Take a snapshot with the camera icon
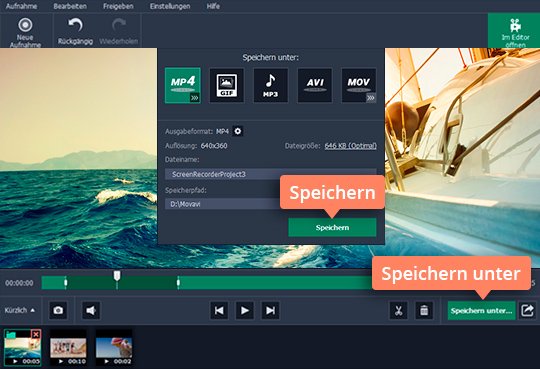 coord(58,310)
